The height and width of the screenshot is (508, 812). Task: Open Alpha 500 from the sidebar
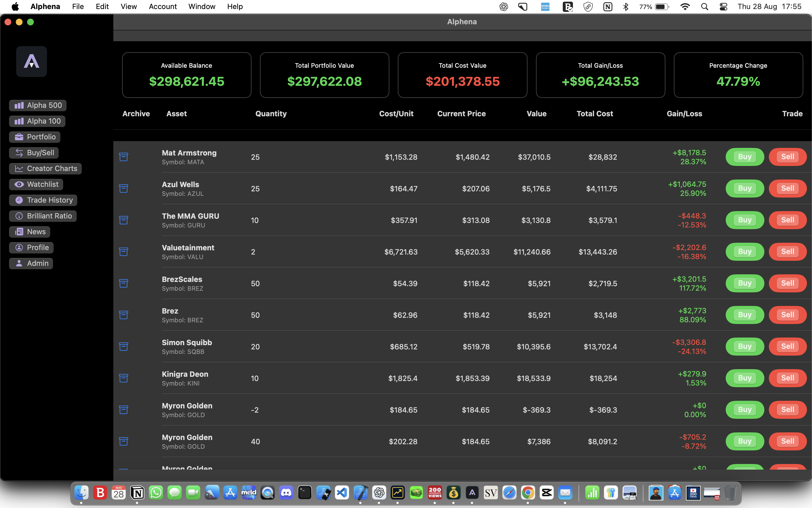(x=37, y=106)
